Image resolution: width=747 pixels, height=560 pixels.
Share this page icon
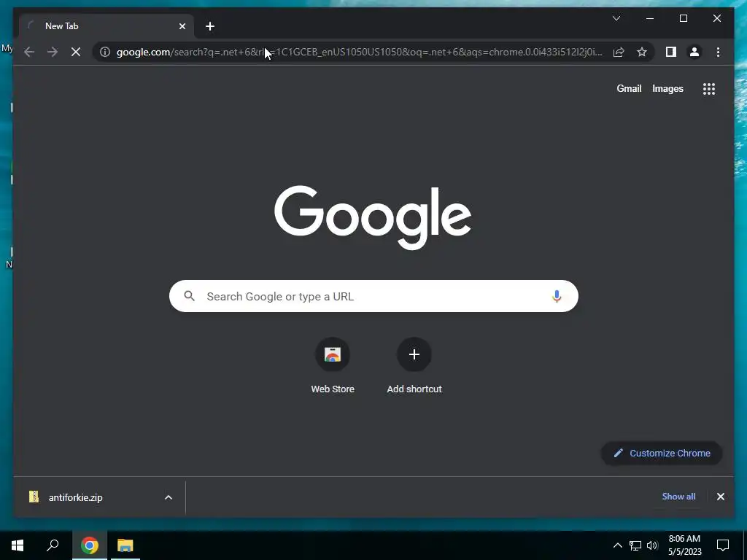point(619,52)
